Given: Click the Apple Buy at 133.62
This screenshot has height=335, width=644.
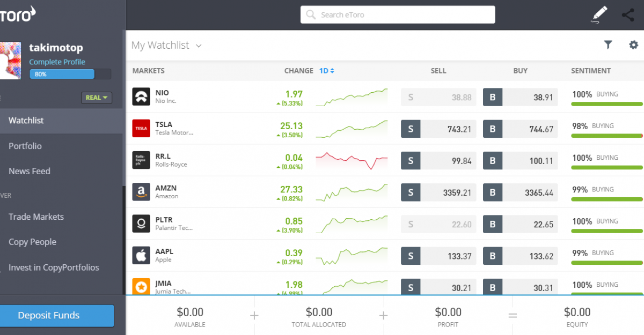Looking at the screenshot, I should (521, 256).
